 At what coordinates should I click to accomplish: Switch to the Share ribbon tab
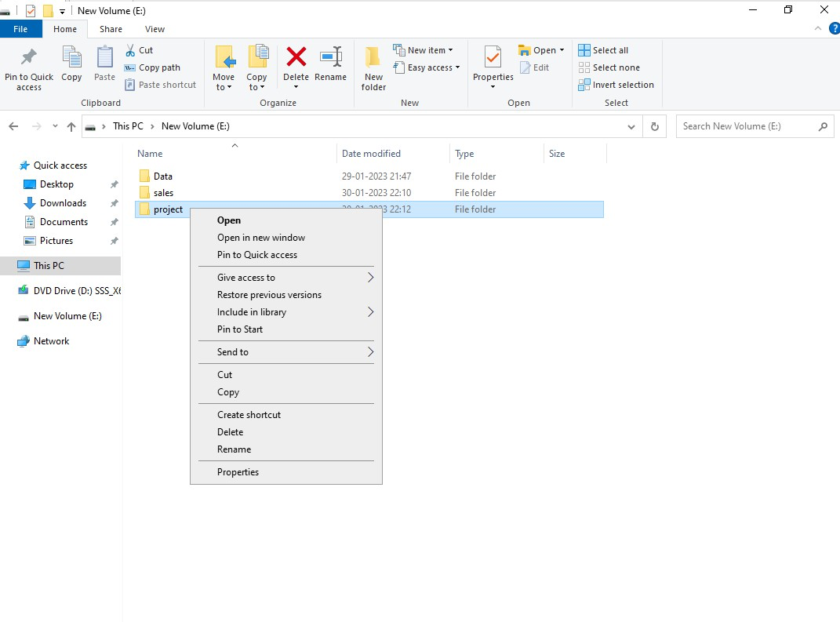coord(111,29)
